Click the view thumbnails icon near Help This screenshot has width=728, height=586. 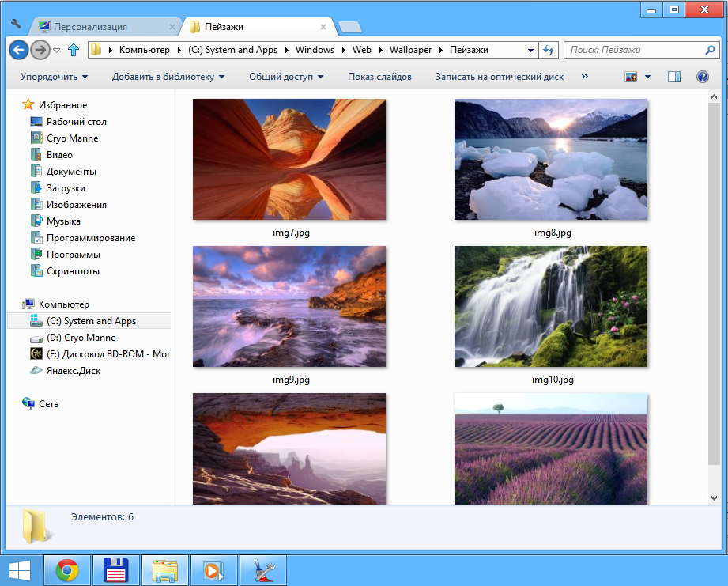pos(632,77)
